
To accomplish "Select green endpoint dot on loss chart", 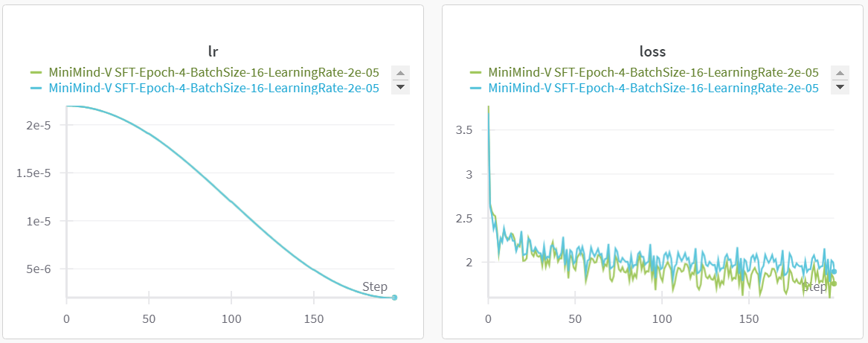I will click(834, 283).
